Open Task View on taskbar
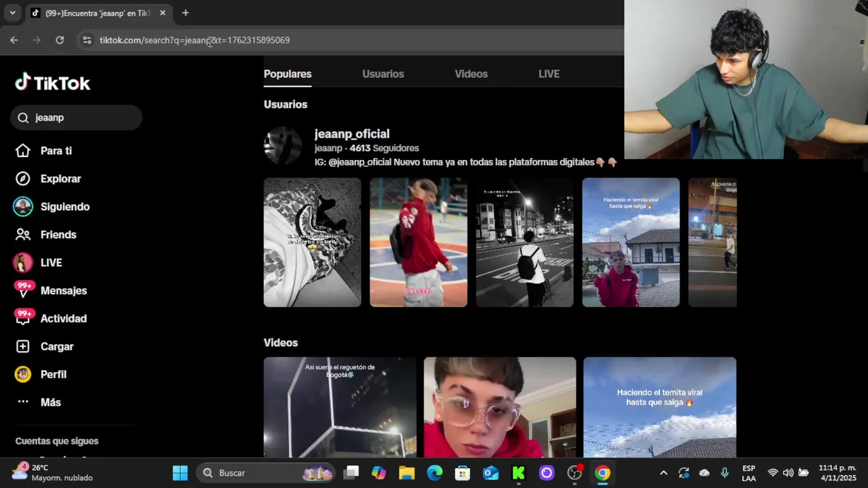This screenshot has height=488, width=868. click(x=351, y=473)
